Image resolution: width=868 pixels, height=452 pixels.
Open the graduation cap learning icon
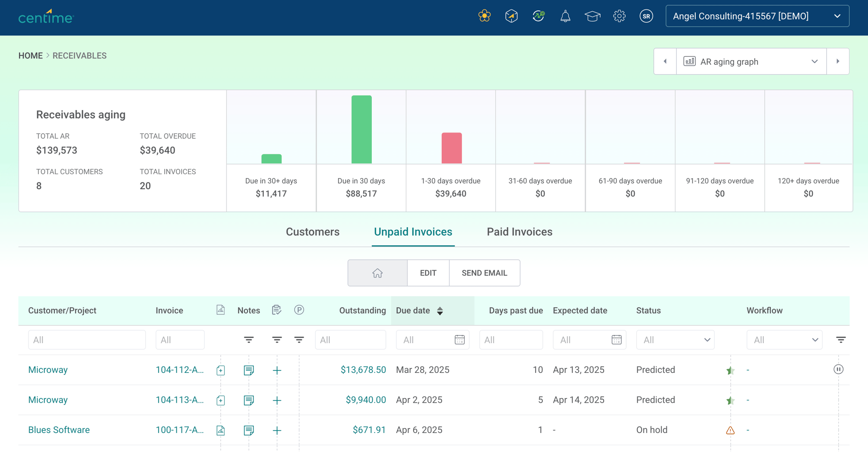coord(592,16)
